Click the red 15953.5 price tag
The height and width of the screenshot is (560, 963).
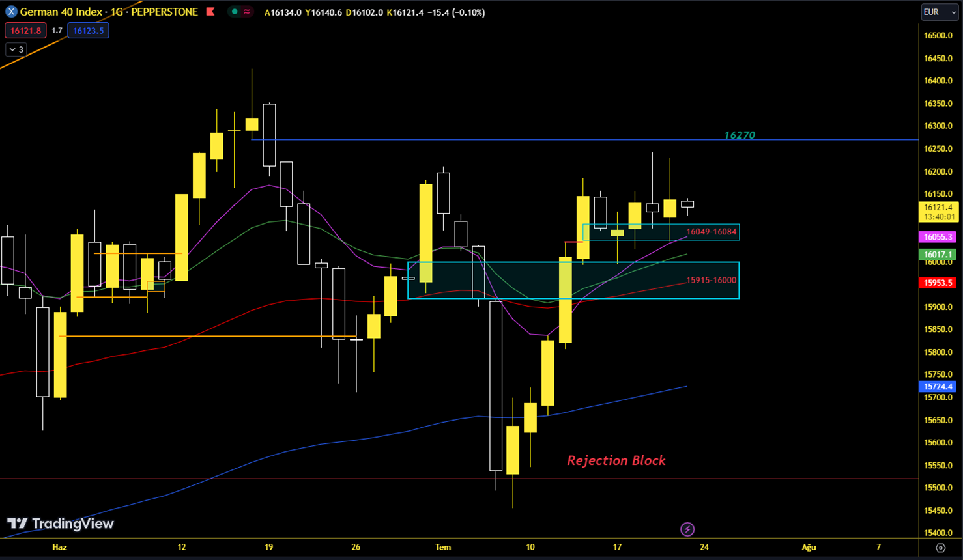coord(938,283)
